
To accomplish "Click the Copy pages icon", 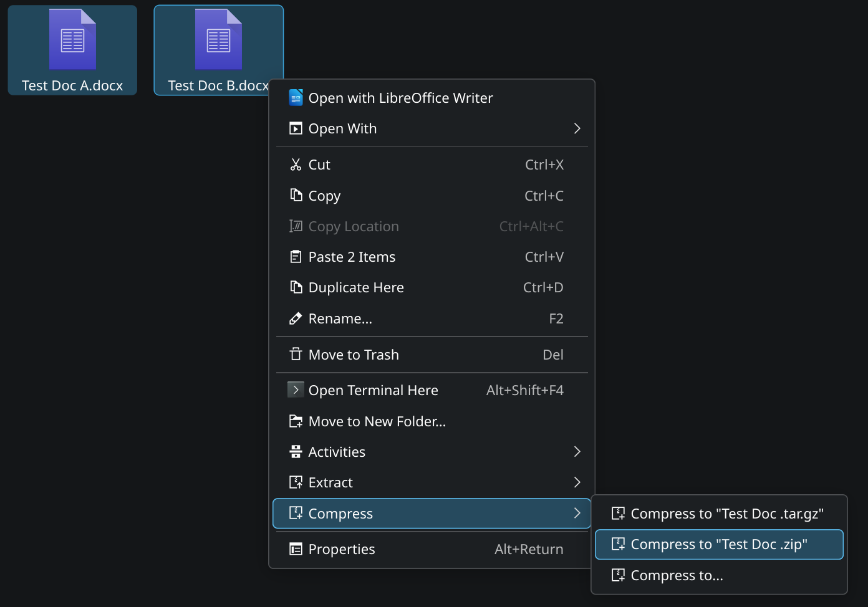I will pos(296,195).
